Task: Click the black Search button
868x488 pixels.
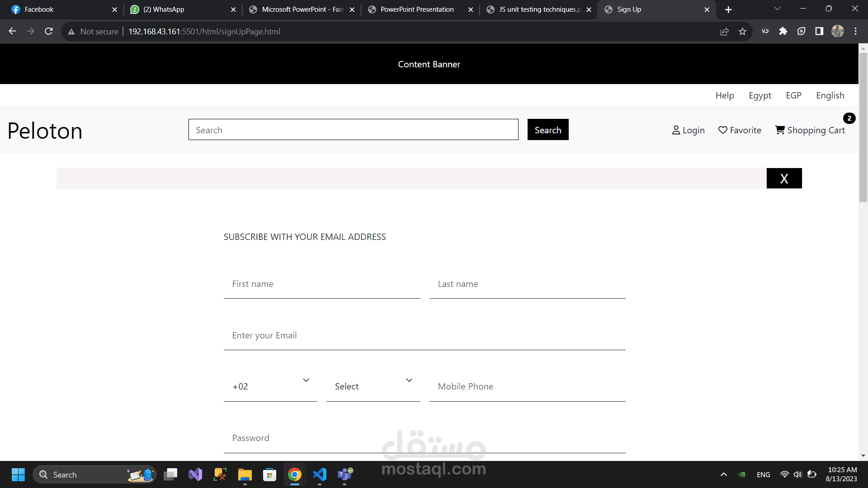Action: [x=547, y=130]
